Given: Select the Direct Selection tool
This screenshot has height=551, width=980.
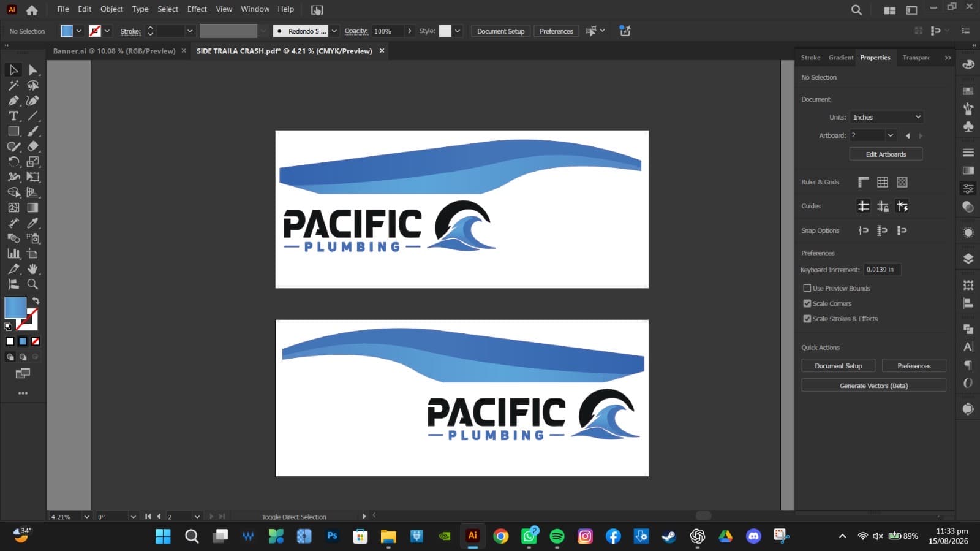Looking at the screenshot, I should tap(33, 70).
